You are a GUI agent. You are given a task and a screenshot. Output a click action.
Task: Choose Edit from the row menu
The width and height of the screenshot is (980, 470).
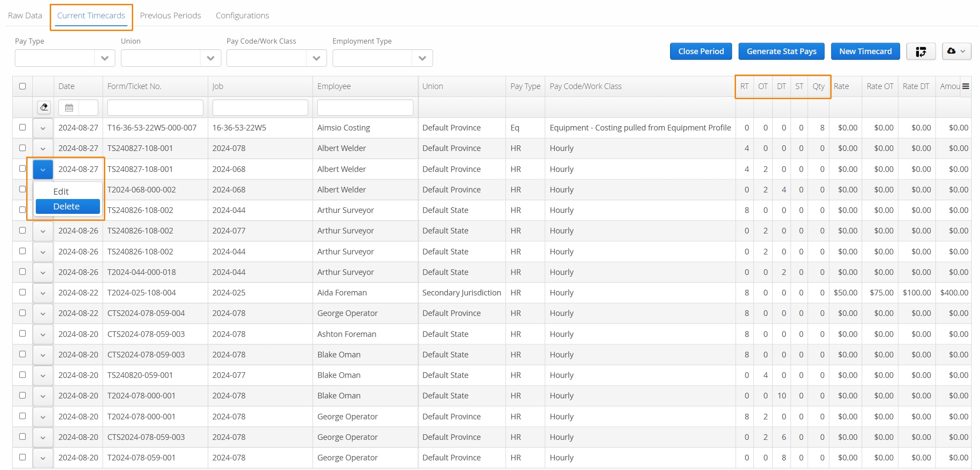68,192
